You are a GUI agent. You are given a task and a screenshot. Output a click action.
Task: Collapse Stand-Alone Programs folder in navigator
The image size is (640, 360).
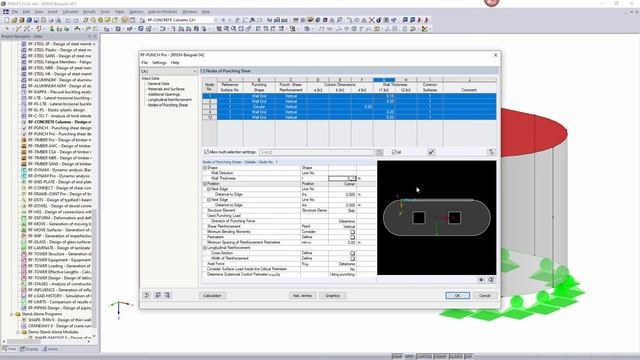click(12, 314)
